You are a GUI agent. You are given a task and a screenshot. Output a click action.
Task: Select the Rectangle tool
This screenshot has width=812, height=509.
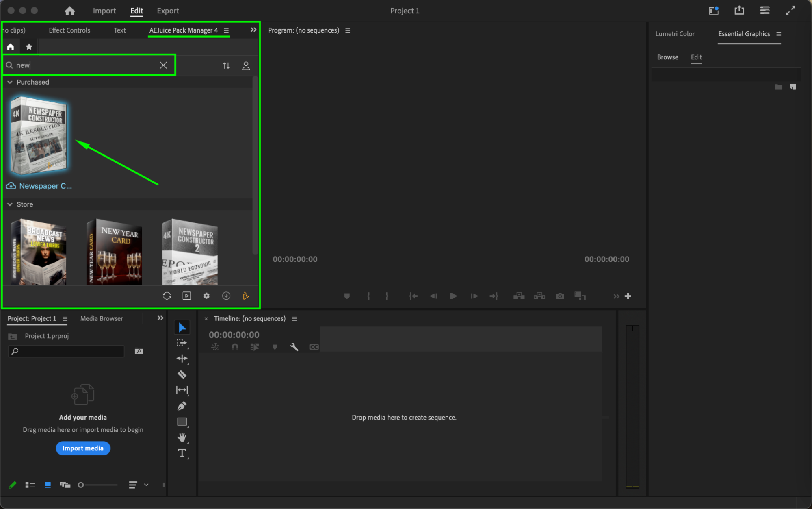tap(182, 422)
